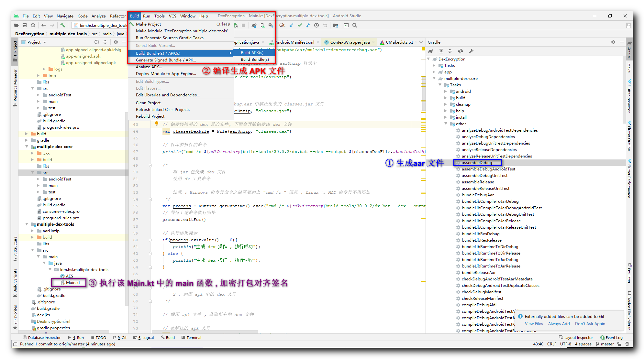Click the Sync Project with Gradle Files icon
Screen dimensions: 644x359
tap(254, 25)
